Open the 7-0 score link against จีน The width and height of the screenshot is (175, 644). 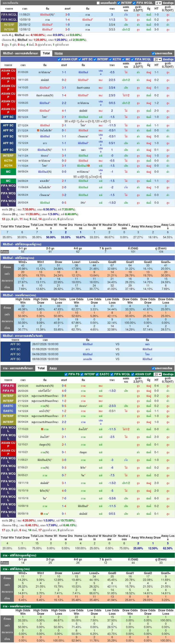[x=64, y=498]
